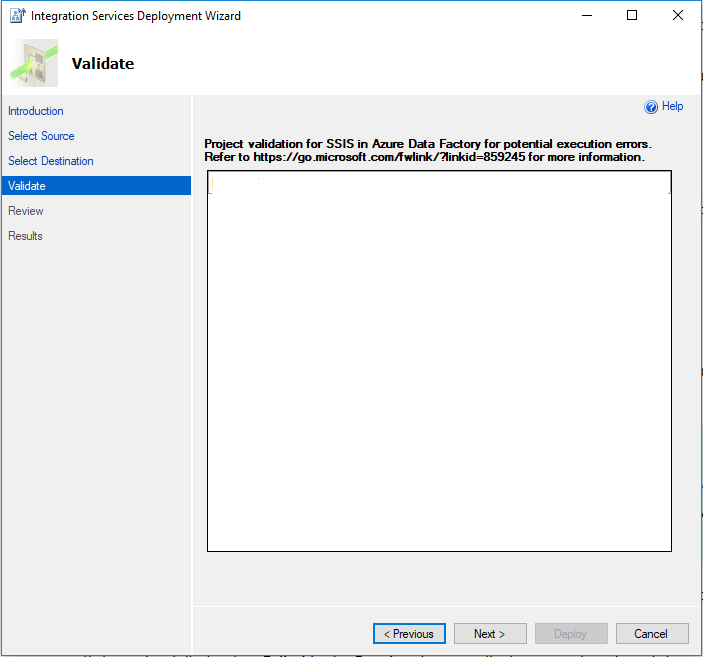This screenshot has width=703, height=657.
Task: Close the Integration Services Deployment Wizard
Action: (x=677, y=16)
